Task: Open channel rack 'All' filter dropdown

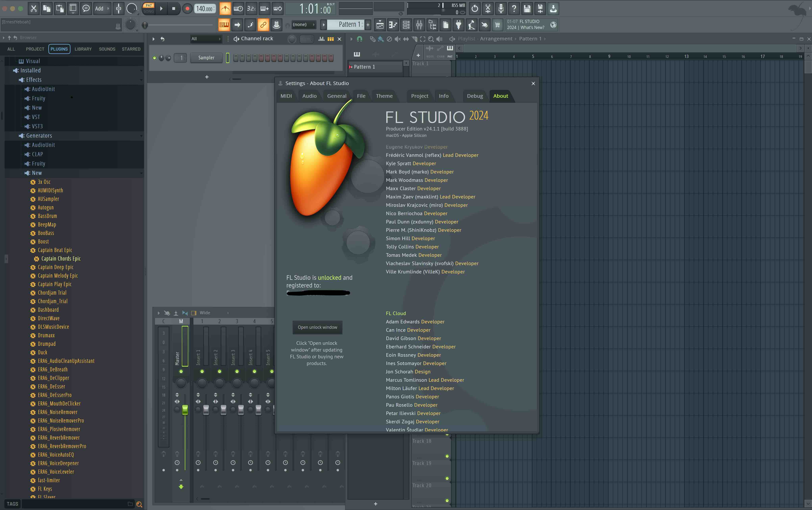Action: click(x=206, y=39)
